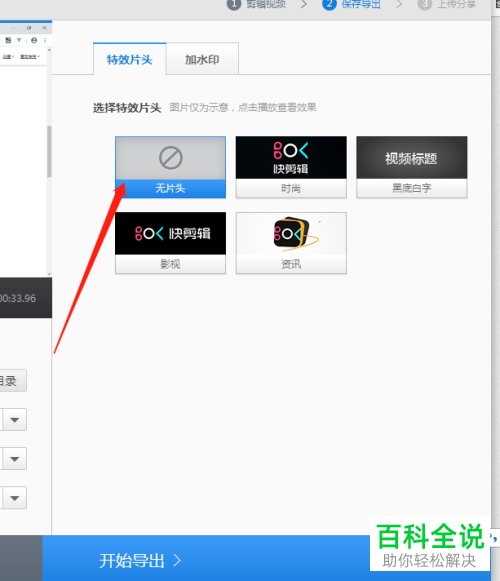Select the 影视 intro template
The height and width of the screenshot is (581, 500).
pyautogui.click(x=170, y=243)
